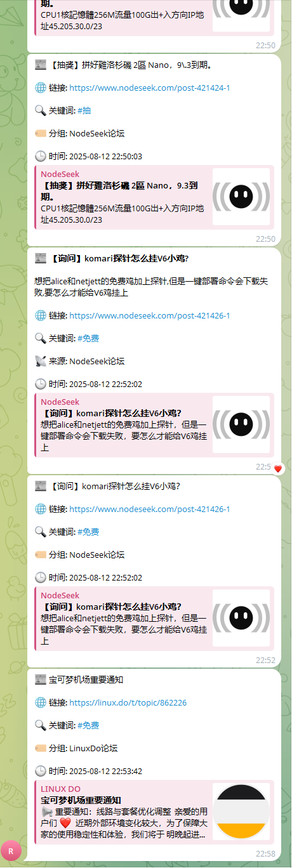Click the #免费 hashtag in the bold komari message
Image resolution: width=292 pixels, height=868 pixels.
coord(88,338)
